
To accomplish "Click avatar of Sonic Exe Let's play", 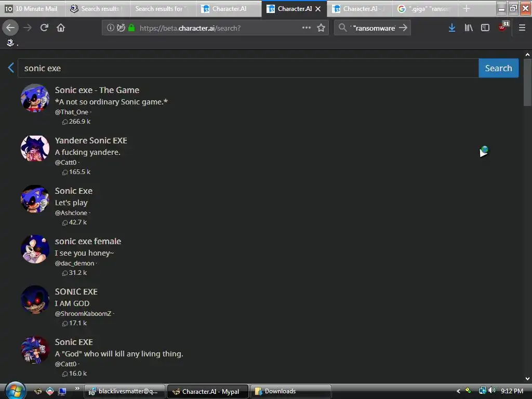I will pos(35,199).
